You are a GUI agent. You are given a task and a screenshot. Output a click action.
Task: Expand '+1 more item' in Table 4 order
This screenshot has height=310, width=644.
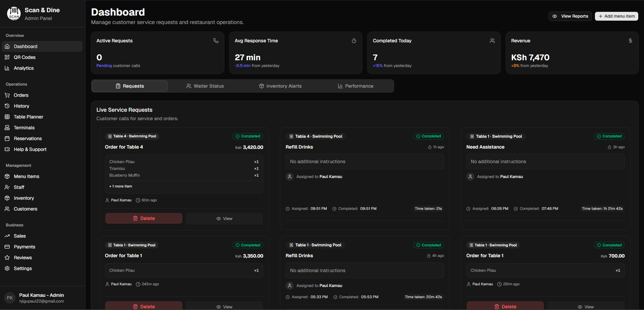[x=120, y=186]
